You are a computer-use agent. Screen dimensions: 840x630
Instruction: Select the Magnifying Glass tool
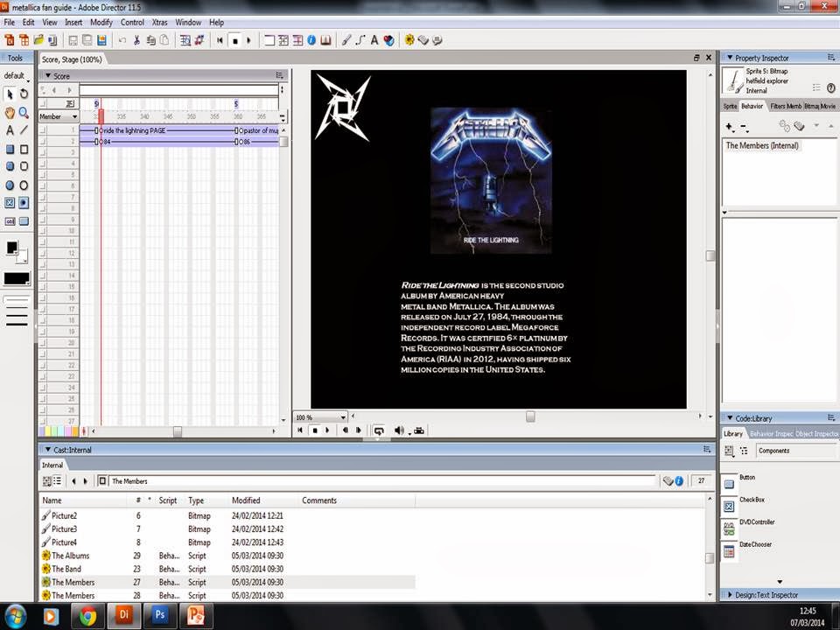coord(24,113)
